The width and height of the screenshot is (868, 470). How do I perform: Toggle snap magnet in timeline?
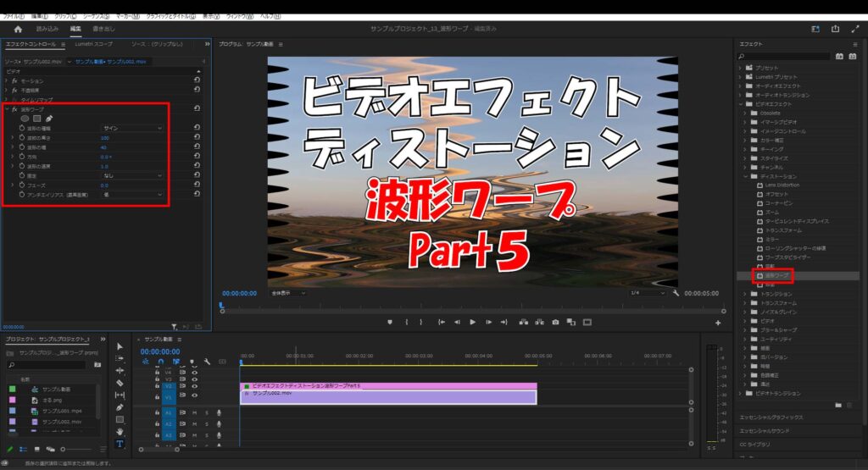pos(160,362)
